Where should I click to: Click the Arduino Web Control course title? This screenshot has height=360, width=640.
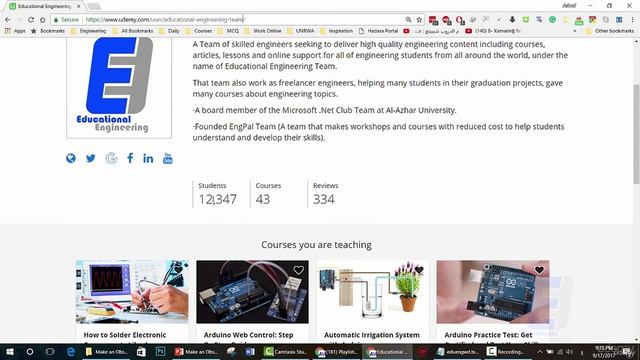tap(249, 335)
